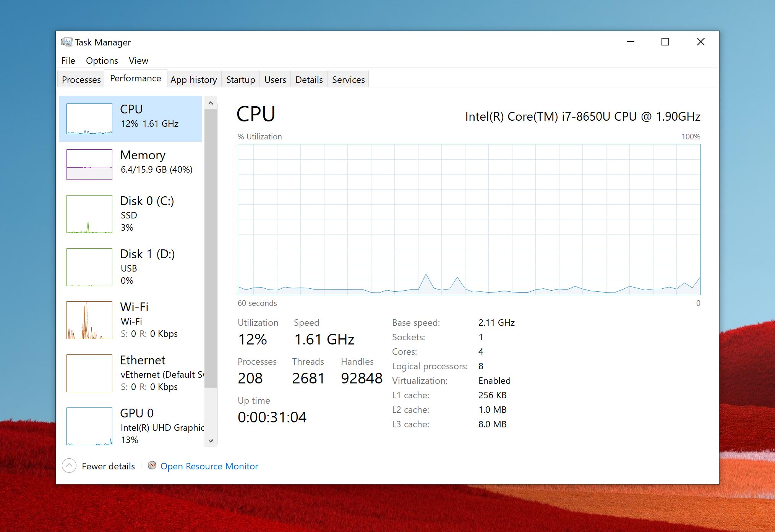Select Disk 1 (D:) USB item
The width and height of the screenshot is (775, 532).
(130, 267)
